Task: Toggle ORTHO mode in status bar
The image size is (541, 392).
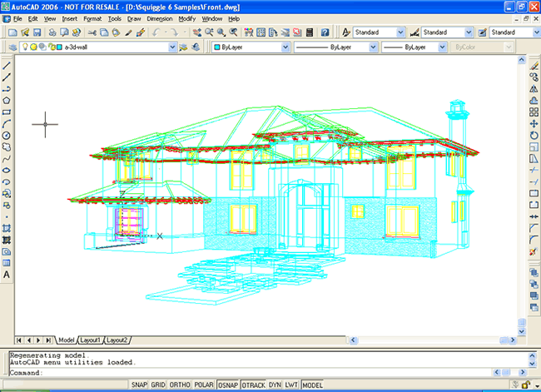Action: [180, 385]
